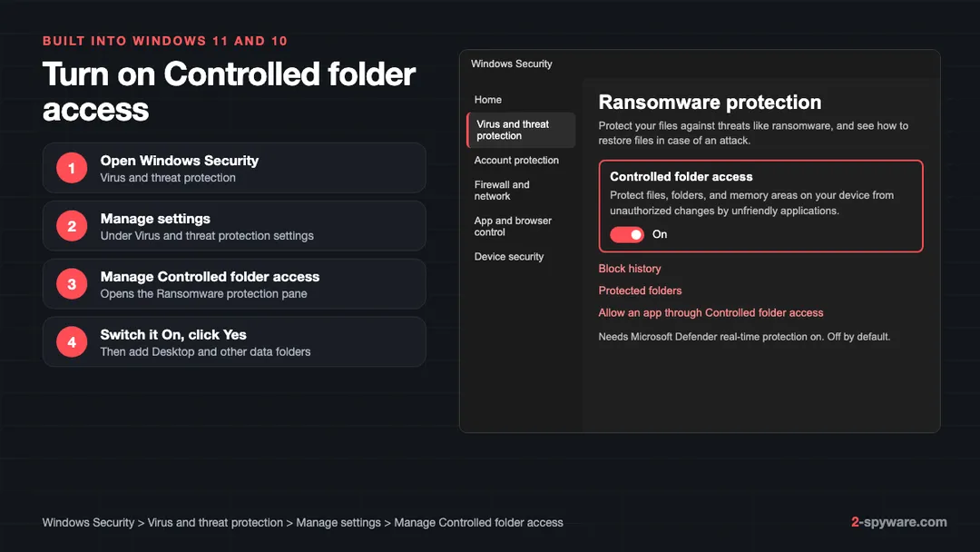Click the Turn on Controlled folder access headline
980x552 pixels.
229,92
